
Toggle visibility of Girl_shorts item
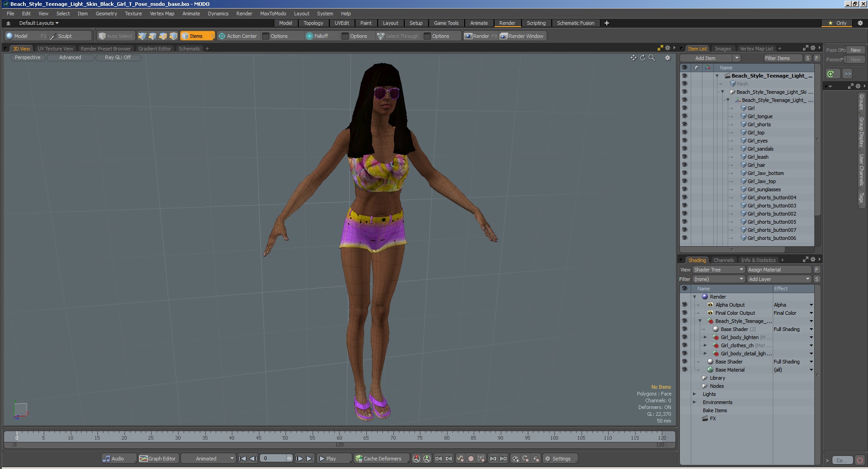(684, 124)
